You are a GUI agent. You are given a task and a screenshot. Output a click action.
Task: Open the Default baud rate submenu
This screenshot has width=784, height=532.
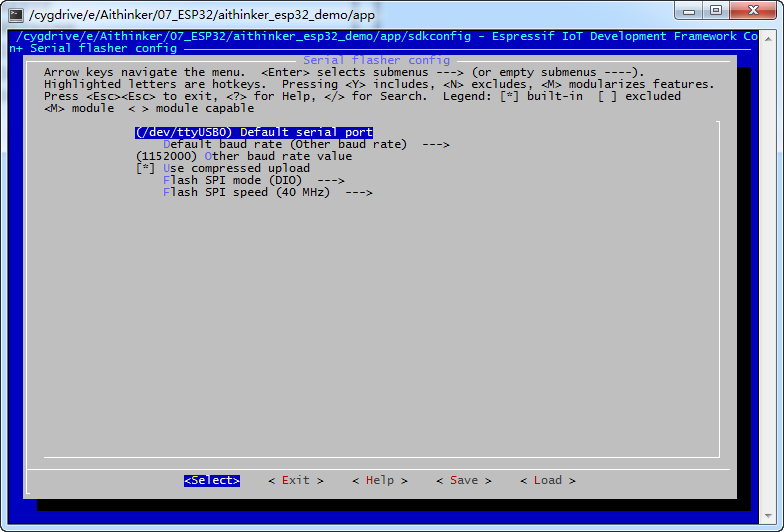click(x=306, y=144)
